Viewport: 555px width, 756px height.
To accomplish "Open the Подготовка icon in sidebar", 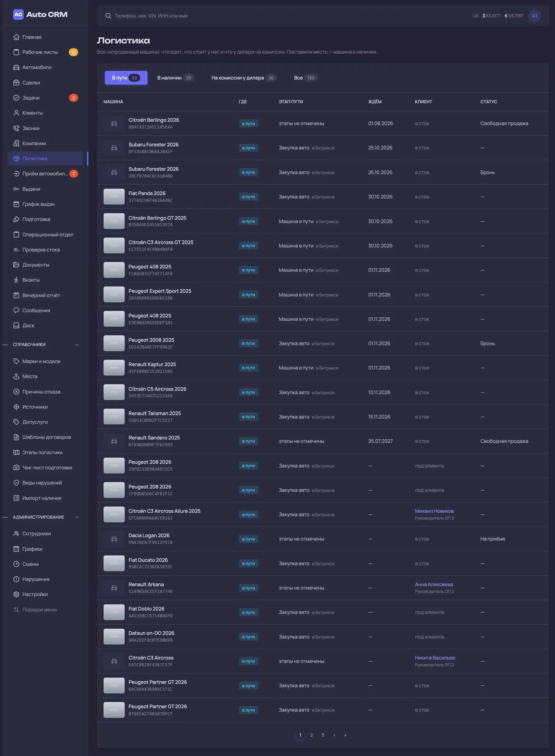I will click(x=16, y=219).
